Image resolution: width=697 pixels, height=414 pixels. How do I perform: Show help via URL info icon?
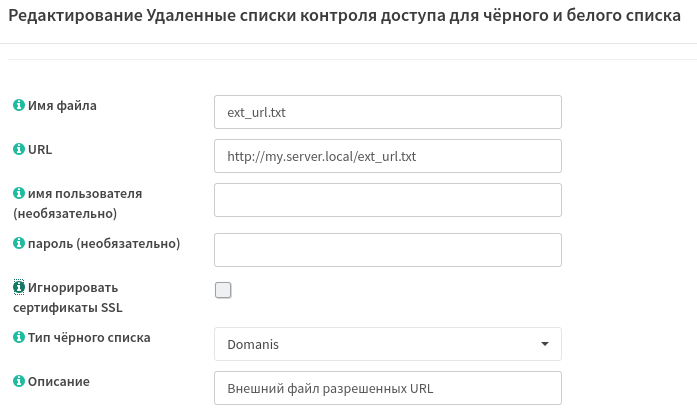pos(19,149)
